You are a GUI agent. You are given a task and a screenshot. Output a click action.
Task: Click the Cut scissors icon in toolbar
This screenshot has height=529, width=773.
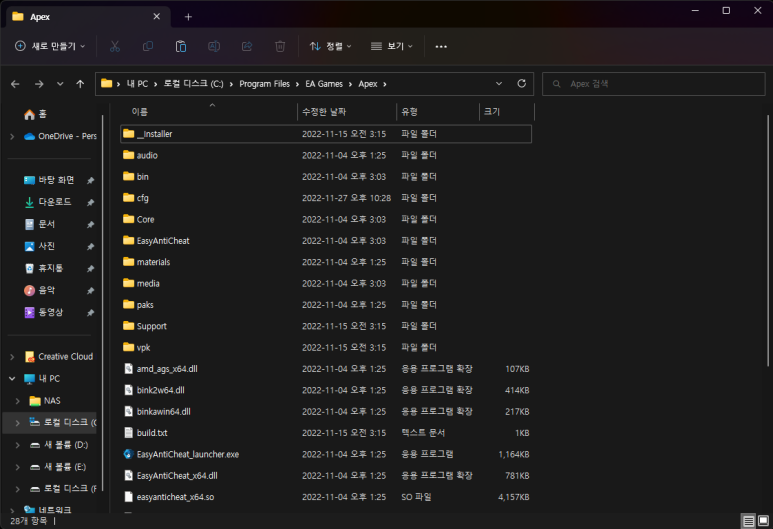coord(115,46)
